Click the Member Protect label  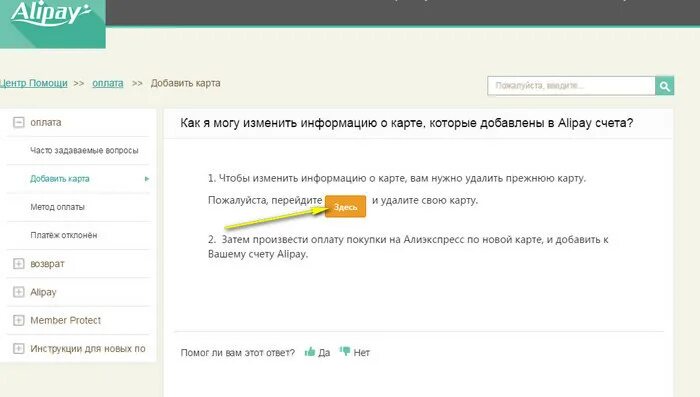coord(66,320)
